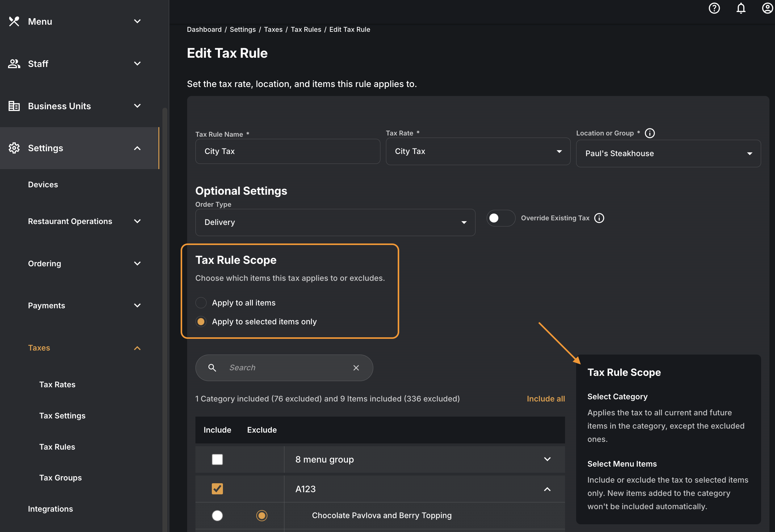Open the notifications bell icon
This screenshot has height=532, width=775.
coord(741,8)
